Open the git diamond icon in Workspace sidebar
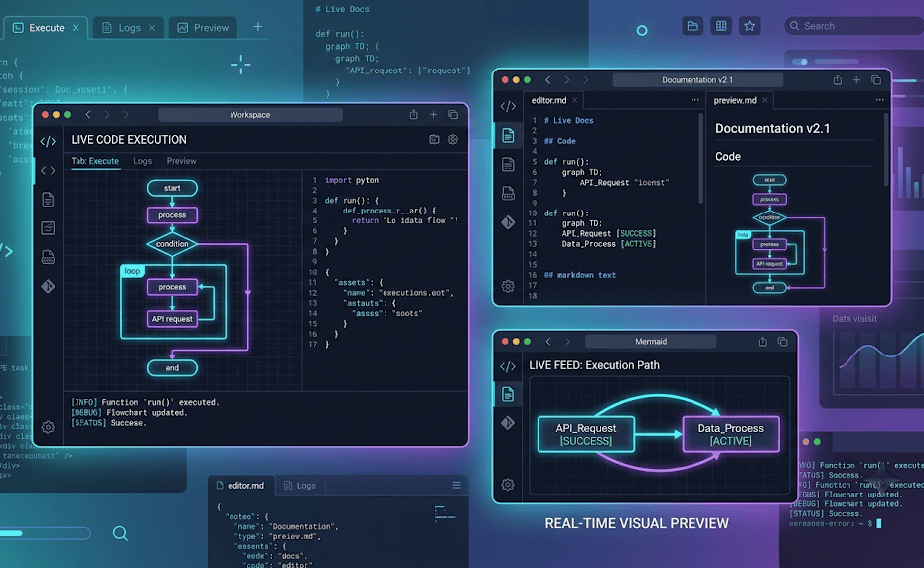 pos(48,286)
